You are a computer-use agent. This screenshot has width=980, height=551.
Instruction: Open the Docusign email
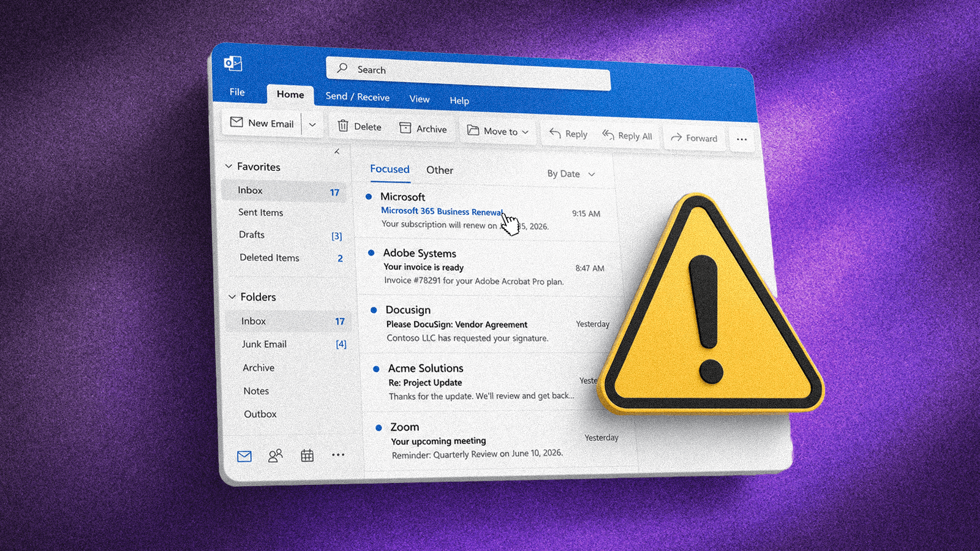pyautogui.click(x=491, y=324)
